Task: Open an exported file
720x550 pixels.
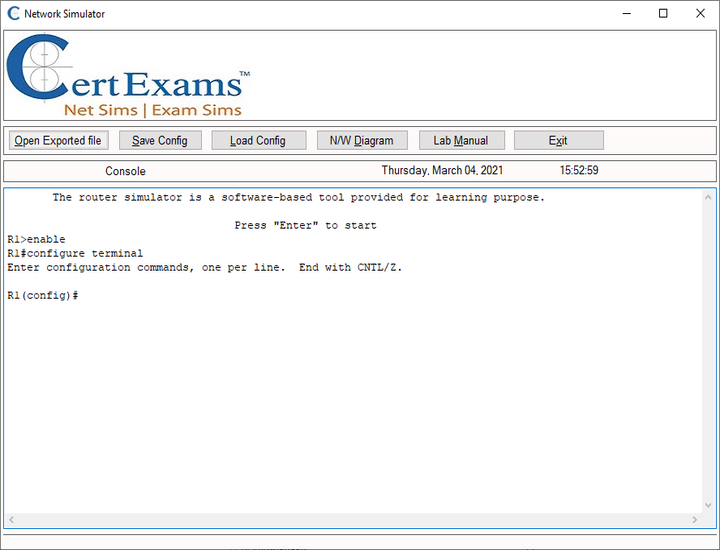Action: (x=58, y=140)
